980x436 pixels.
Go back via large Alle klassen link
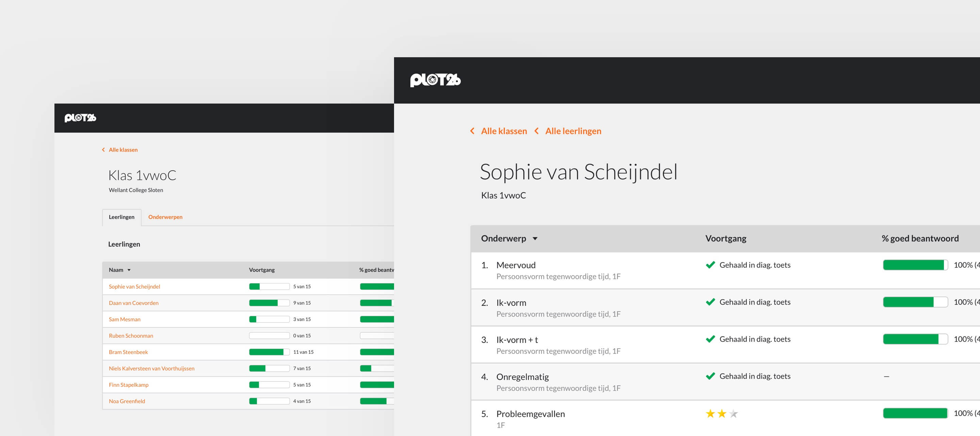504,131
